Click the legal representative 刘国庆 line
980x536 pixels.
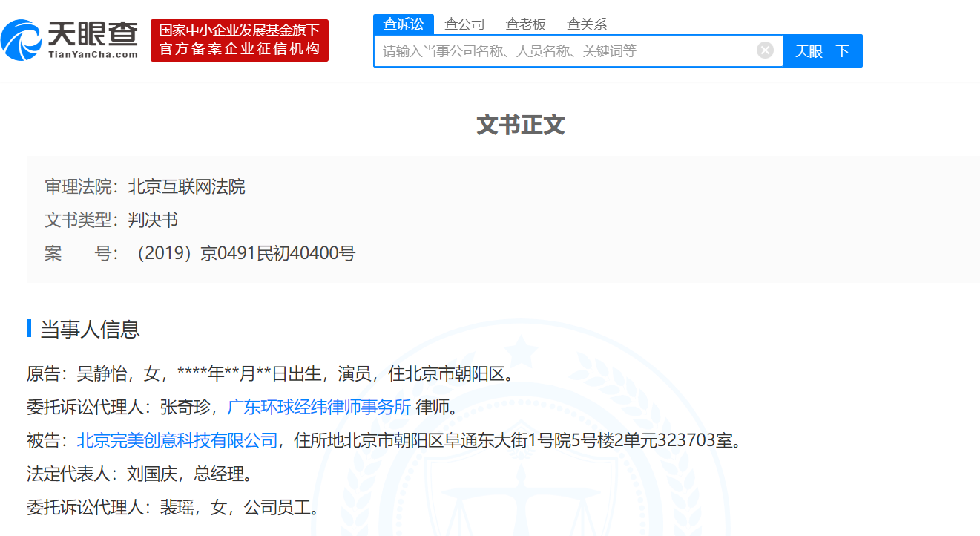coord(140,474)
